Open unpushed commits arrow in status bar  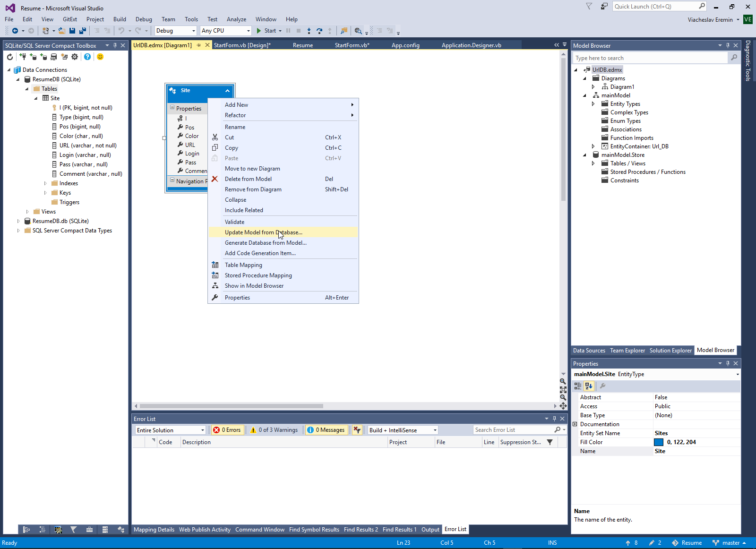(x=632, y=543)
